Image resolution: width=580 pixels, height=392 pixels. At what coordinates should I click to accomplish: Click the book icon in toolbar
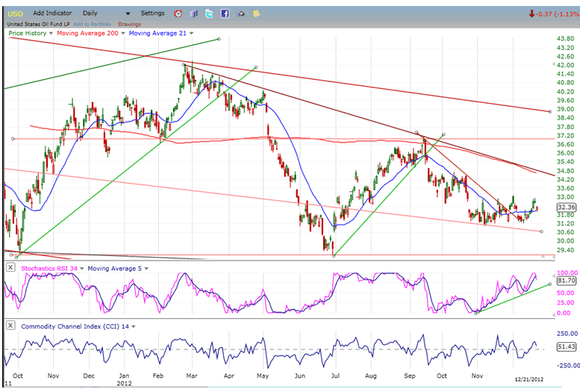[x=194, y=13]
